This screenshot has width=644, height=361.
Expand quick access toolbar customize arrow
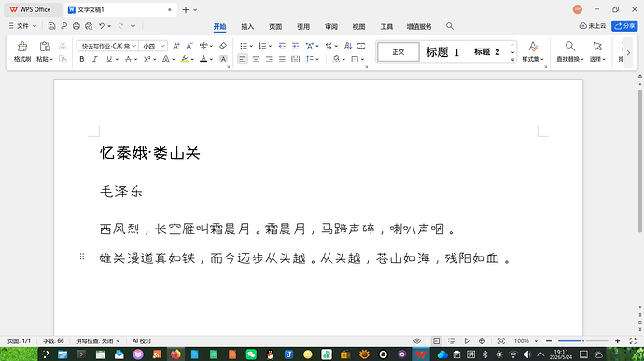click(133, 26)
